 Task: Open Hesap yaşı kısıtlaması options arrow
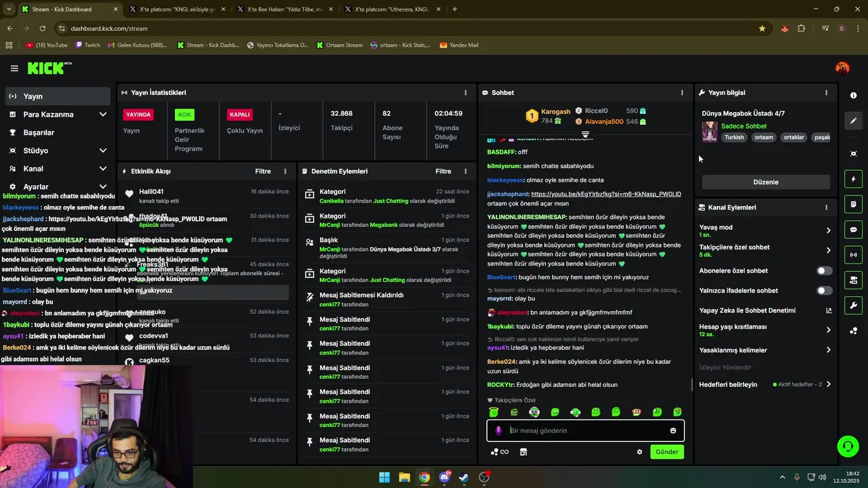click(x=828, y=330)
